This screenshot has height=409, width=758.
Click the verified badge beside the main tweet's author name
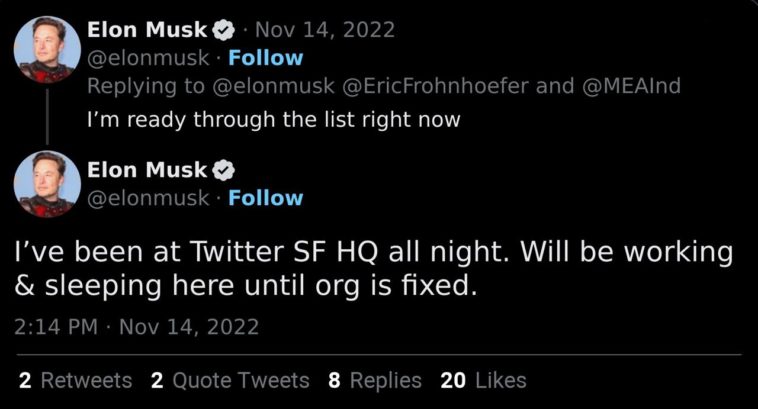tap(222, 169)
